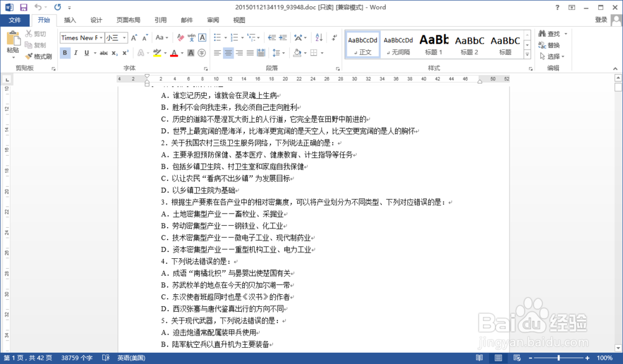The image size is (623, 364).
Task: Switch to the References (引用) tab
Action: 161,20
